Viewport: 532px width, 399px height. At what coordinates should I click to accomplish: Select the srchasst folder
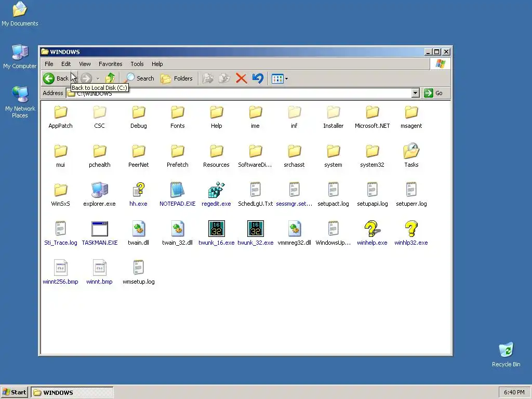pyautogui.click(x=294, y=156)
